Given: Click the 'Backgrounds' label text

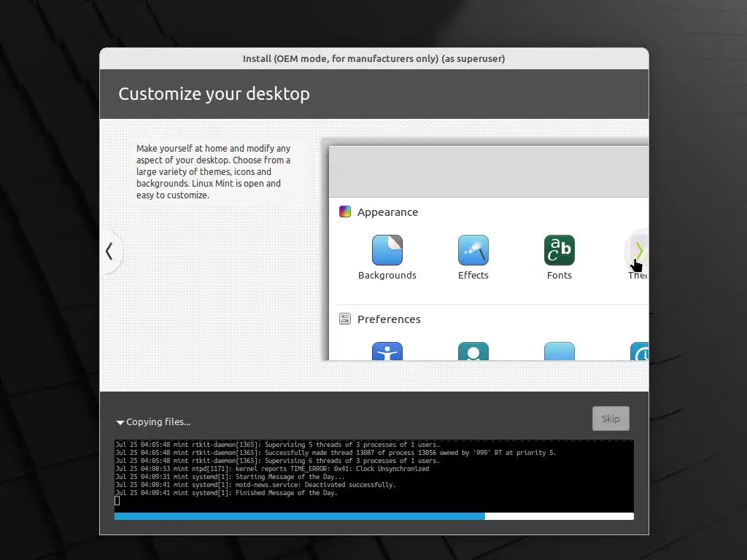Looking at the screenshot, I should pyautogui.click(x=387, y=275).
